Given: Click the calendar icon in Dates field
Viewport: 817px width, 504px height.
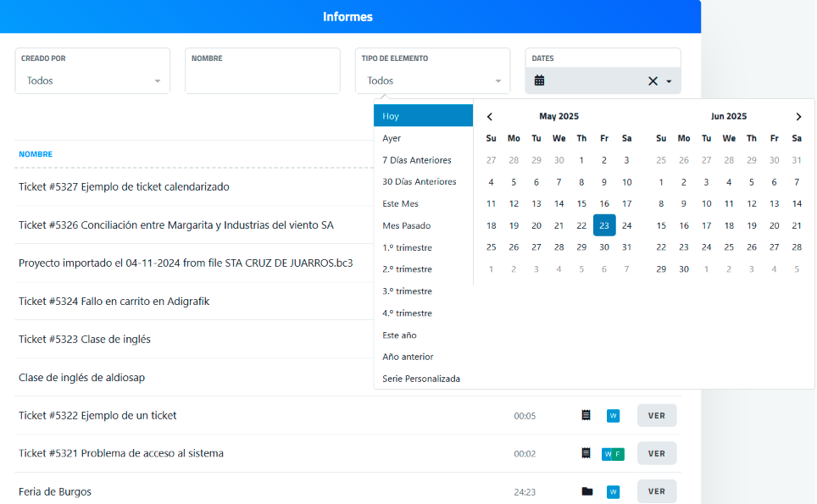Looking at the screenshot, I should 539,80.
